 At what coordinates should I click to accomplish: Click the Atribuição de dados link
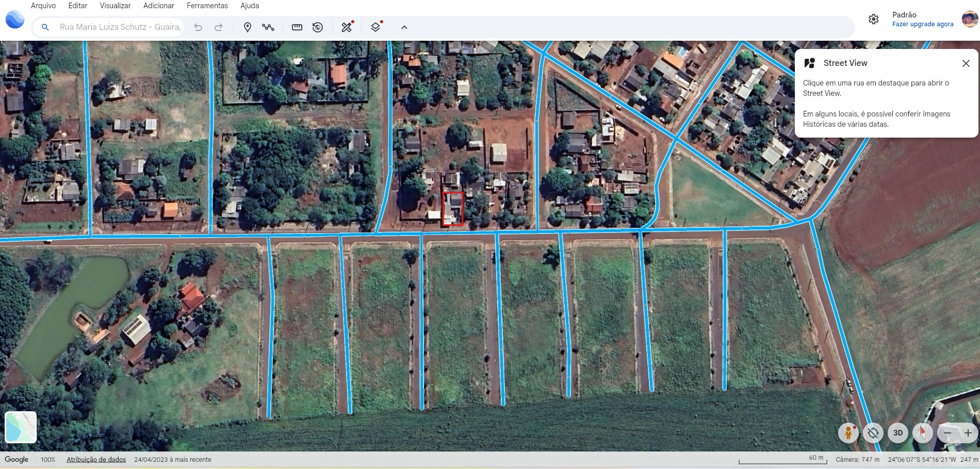[96, 460]
